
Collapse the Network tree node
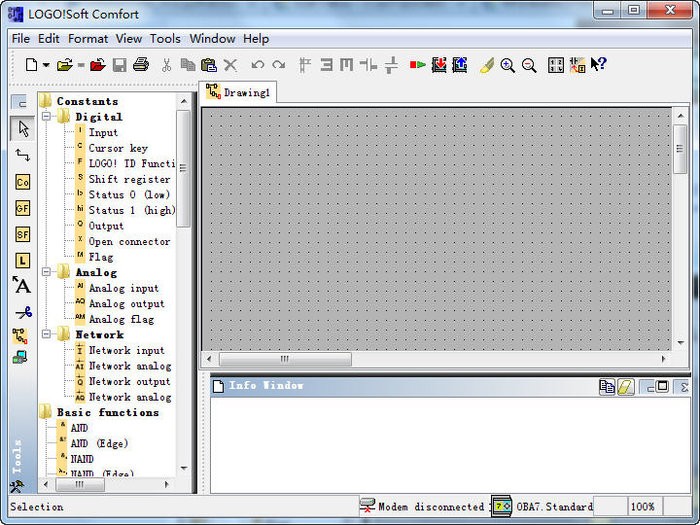point(46,334)
